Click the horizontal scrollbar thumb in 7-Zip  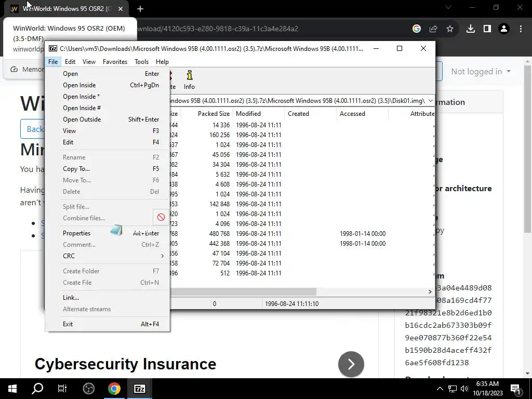click(x=243, y=291)
